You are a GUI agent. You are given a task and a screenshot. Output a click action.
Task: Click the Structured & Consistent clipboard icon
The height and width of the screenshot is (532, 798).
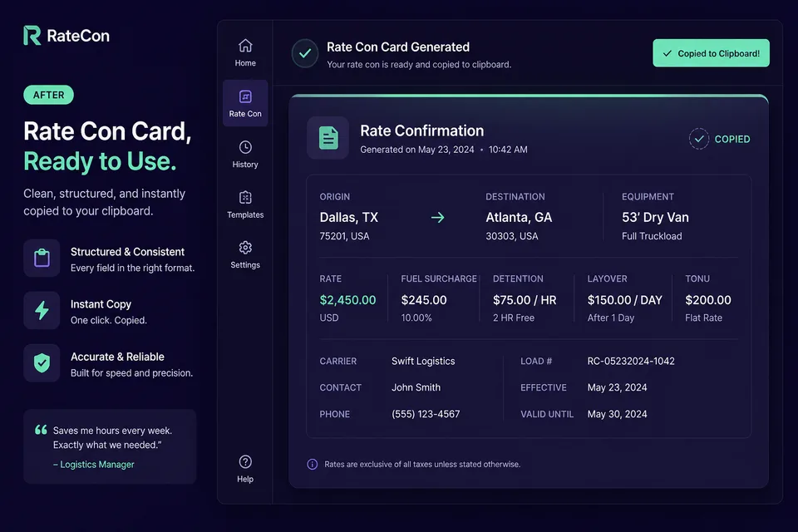point(42,259)
